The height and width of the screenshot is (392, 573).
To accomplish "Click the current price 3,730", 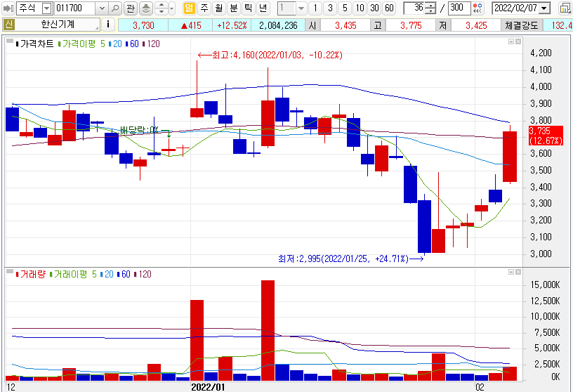I will pyautogui.click(x=143, y=25).
